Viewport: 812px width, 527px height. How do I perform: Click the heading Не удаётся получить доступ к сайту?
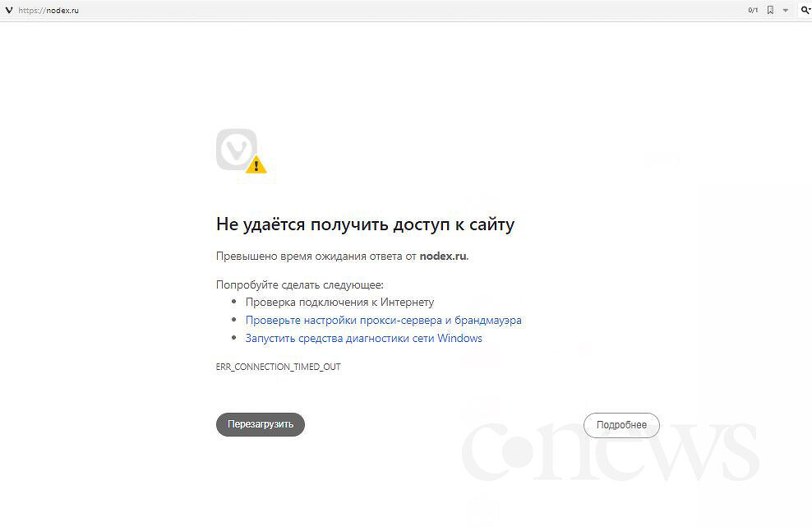[x=365, y=224]
